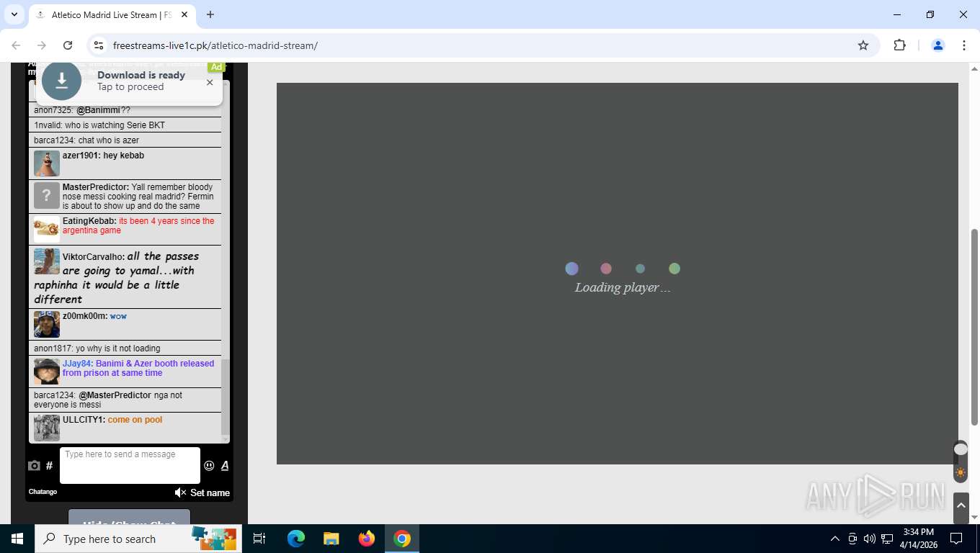
Task: Click MasterPredictor's question mark avatar
Action: 47,195
